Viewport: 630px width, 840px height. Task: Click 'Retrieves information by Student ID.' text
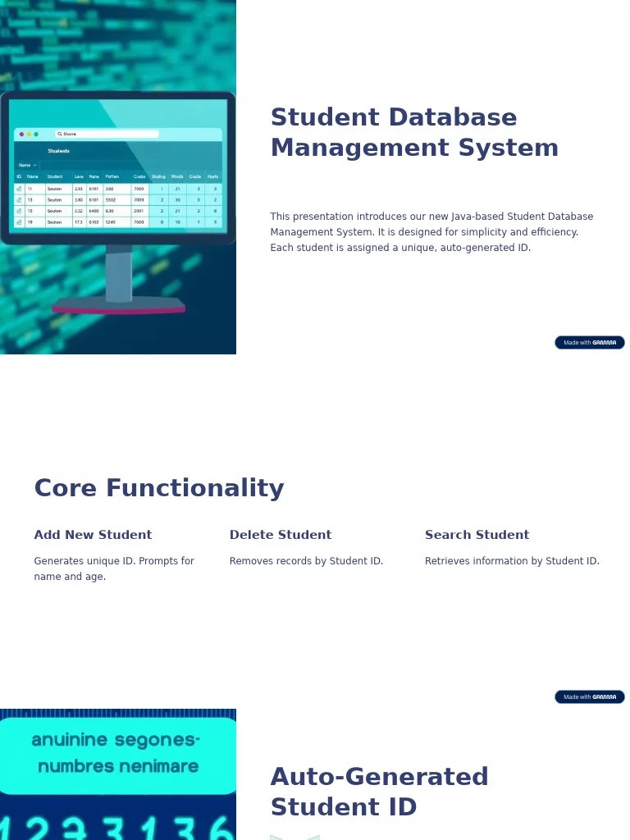pyautogui.click(x=512, y=561)
